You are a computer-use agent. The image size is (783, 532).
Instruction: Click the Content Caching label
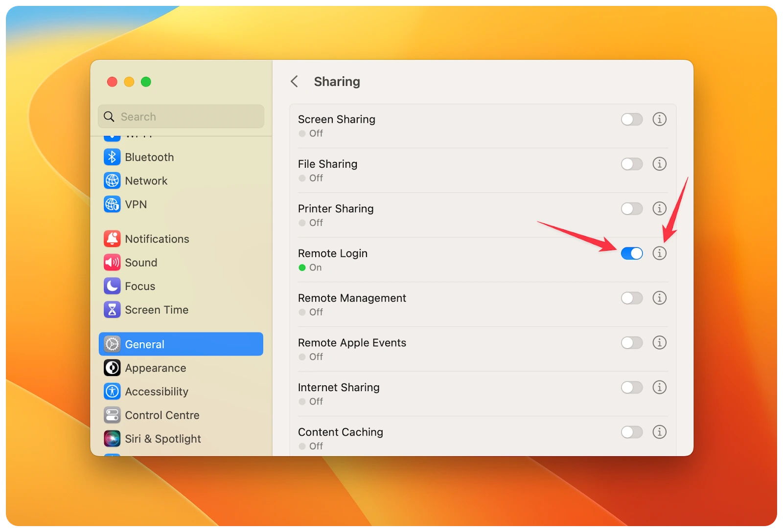tap(341, 432)
